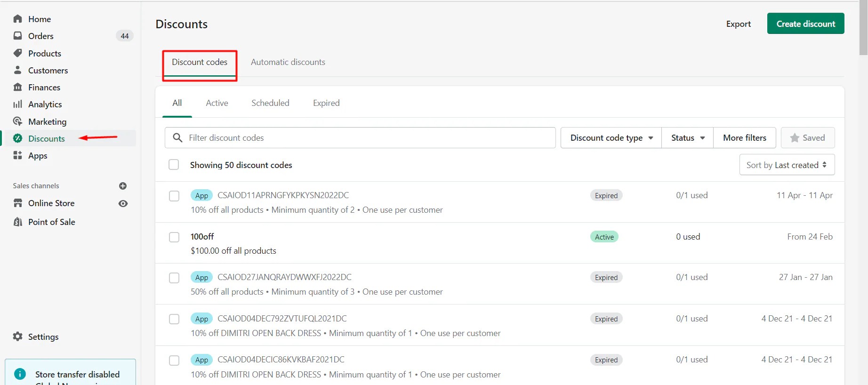
Task: Open the 100off discount code
Action: pos(202,237)
